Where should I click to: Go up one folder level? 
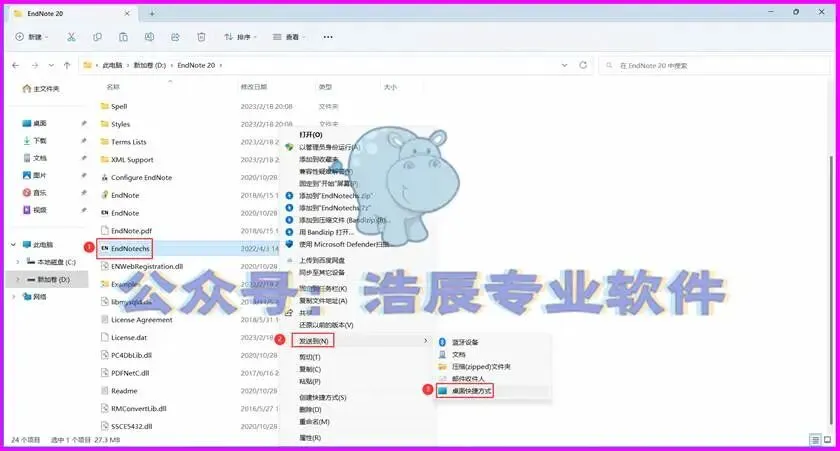click(67, 65)
